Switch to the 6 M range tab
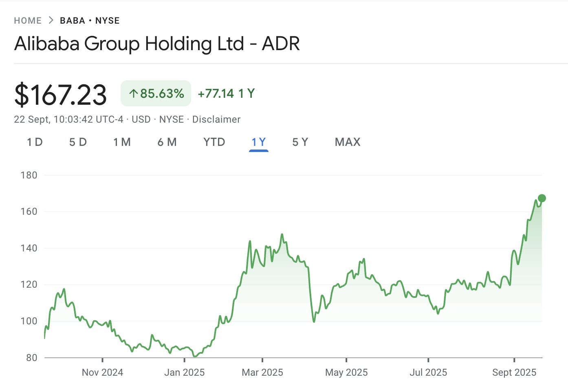568x392 pixels. coord(167,142)
